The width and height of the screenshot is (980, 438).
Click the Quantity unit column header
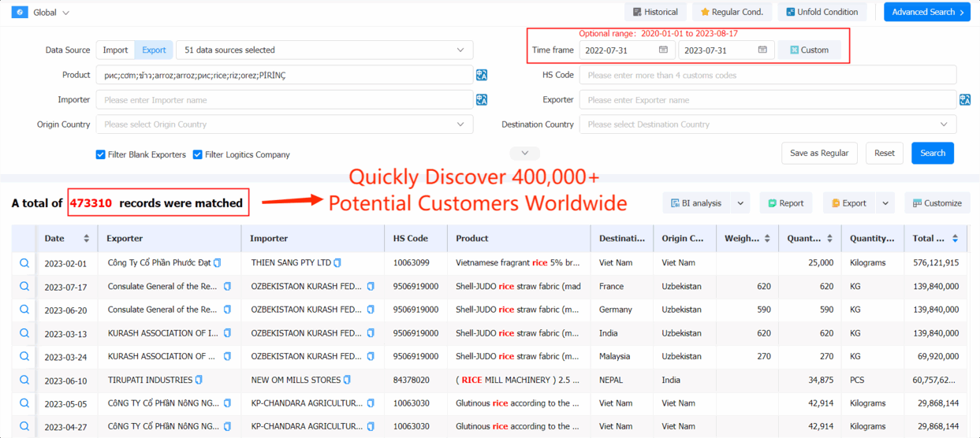click(872, 238)
